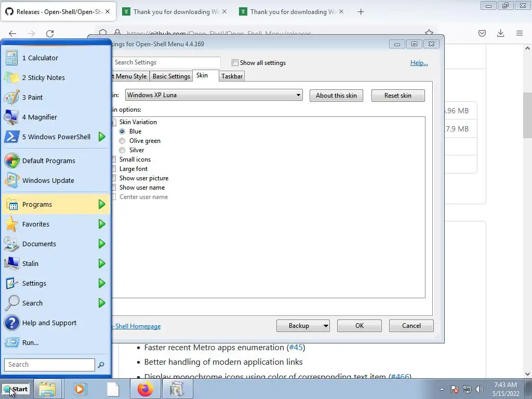The width and height of the screenshot is (532, 399).
Task: Open Help and Support
Action: tap(56, 323)
